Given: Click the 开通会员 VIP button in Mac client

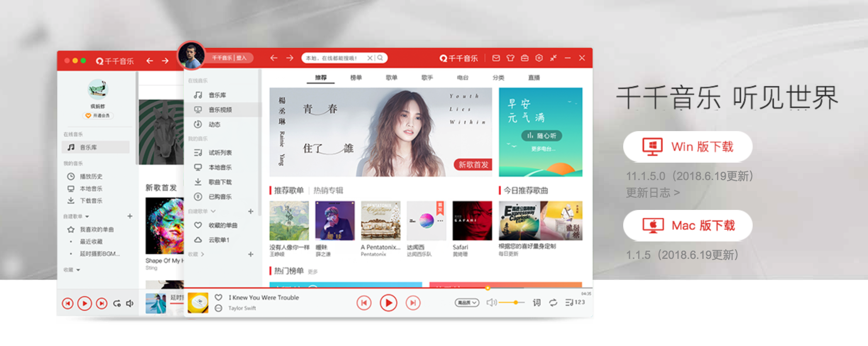Looking at the screenshot, I should pos(98,116).
